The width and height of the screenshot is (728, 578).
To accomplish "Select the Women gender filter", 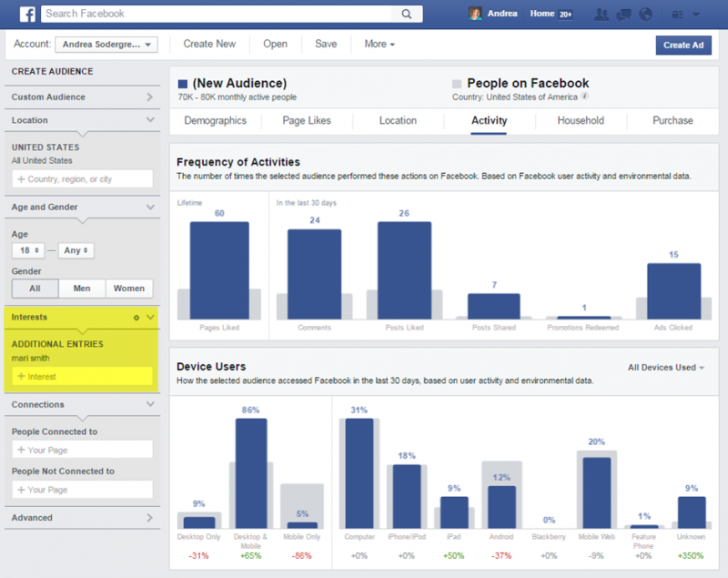I will (129, 288).
